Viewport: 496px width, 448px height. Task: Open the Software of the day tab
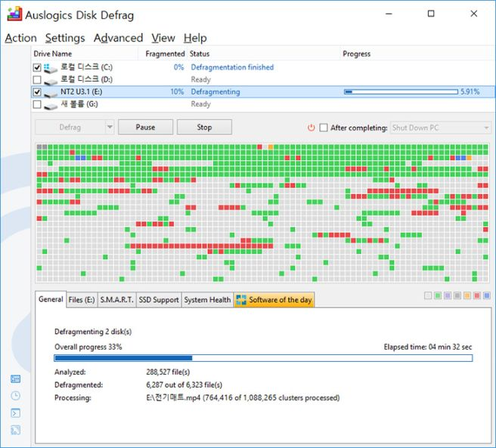click(x=274, y=300)
